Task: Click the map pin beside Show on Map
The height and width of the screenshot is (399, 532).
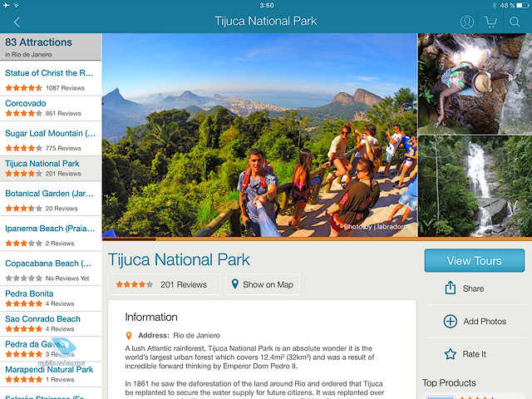Action: click(234, 284)
